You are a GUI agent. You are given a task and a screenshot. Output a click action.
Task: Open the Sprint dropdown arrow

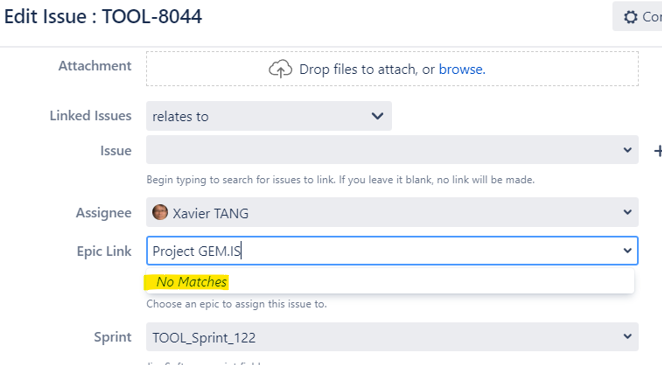(x=627, y=337)
